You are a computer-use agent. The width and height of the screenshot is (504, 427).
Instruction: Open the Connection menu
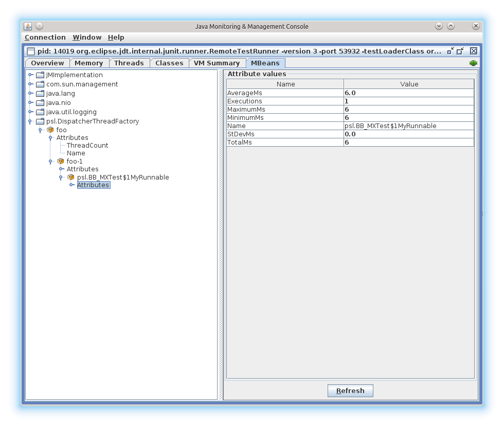45,38
